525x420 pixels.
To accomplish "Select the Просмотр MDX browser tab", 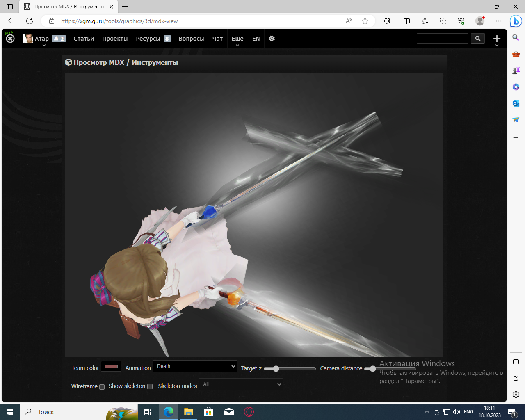I will 69,7.
